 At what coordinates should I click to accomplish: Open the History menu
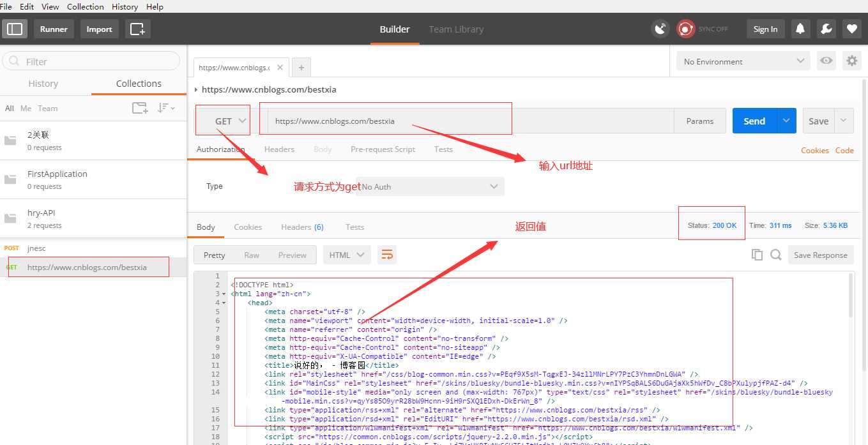pyautogui.click(x=125, y=6)
